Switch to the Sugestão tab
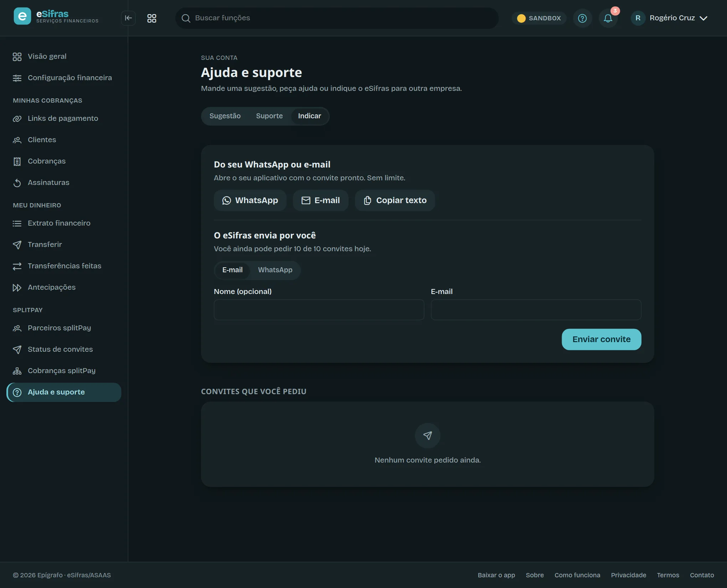Image resolution: width=727 pixels, height=588 pixels. 225,116
